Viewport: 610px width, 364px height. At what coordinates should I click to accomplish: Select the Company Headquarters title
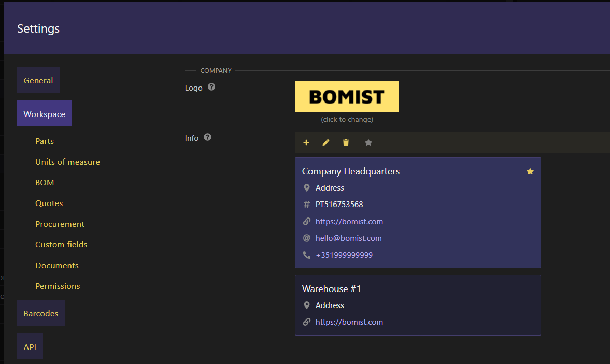pos(350,171)
